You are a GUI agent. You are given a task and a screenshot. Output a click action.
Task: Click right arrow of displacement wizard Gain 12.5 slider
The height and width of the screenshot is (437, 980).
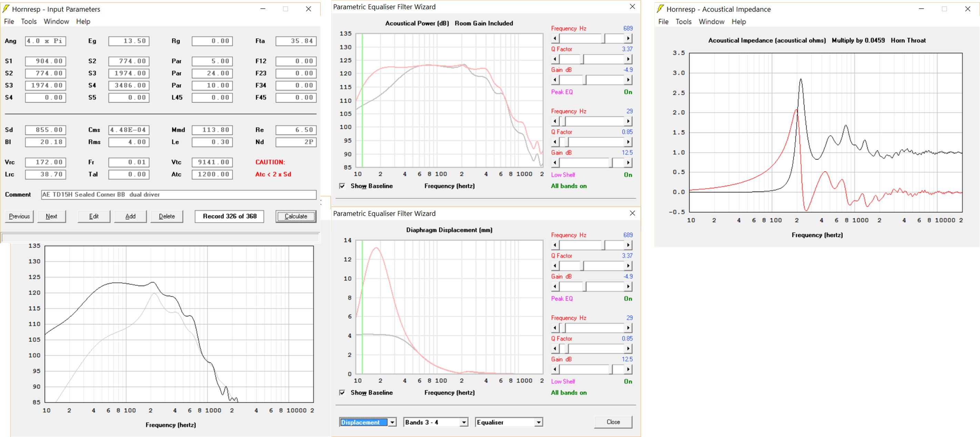[628, 369]
